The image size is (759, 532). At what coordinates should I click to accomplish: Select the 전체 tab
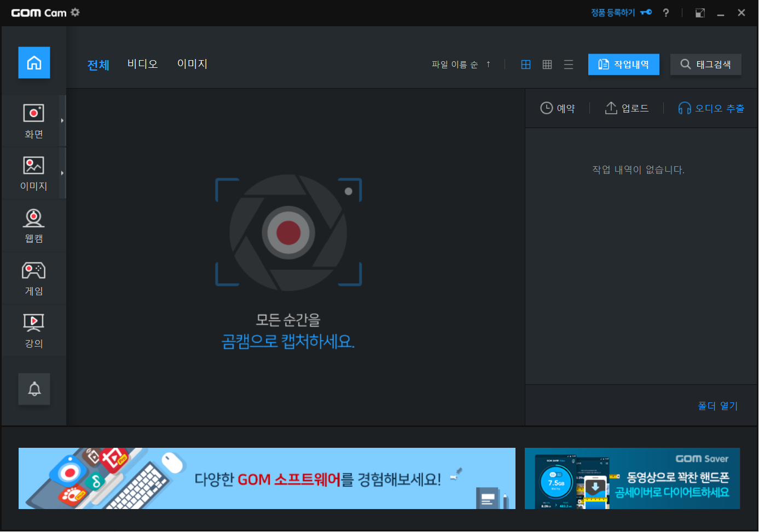(99, 65)
